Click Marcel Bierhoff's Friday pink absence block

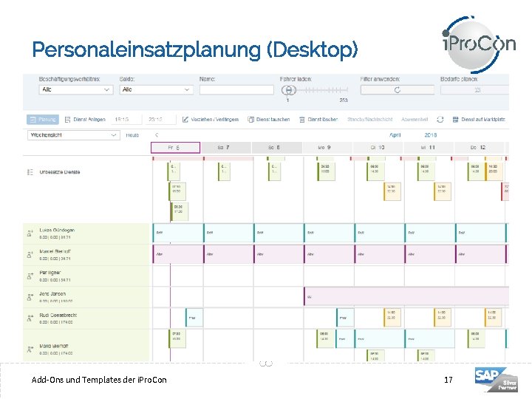point(178,254)
